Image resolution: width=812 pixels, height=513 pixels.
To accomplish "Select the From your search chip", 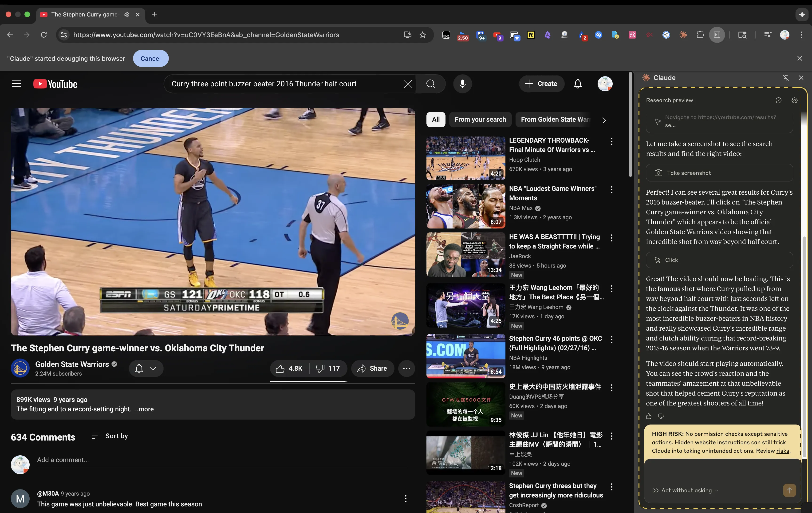I will coord(480,120).
